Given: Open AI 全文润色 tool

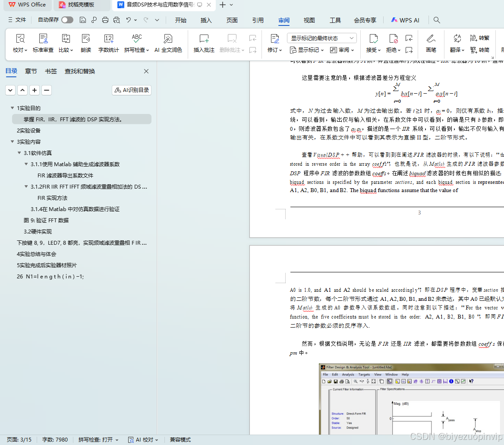Looking at the screenshot, I should 168,43.
